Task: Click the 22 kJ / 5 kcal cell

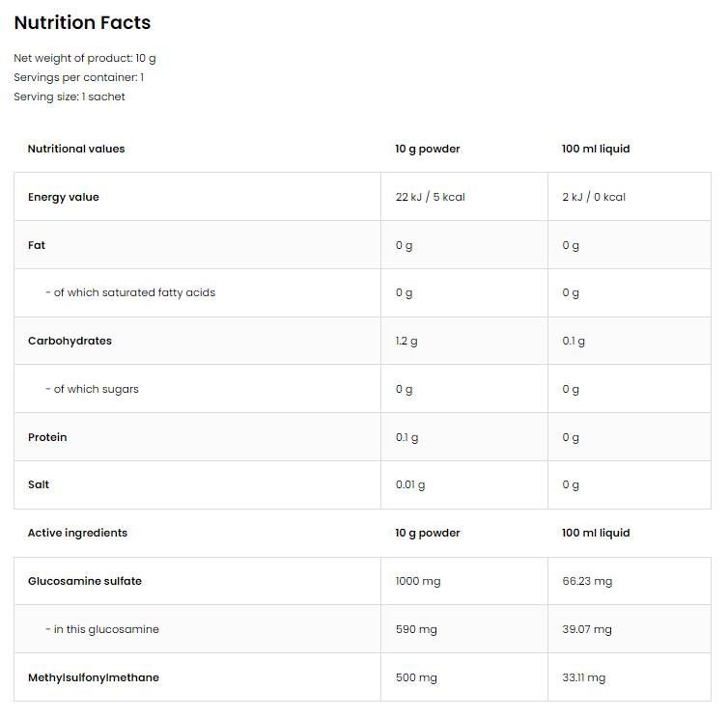Action: (431, 197)
